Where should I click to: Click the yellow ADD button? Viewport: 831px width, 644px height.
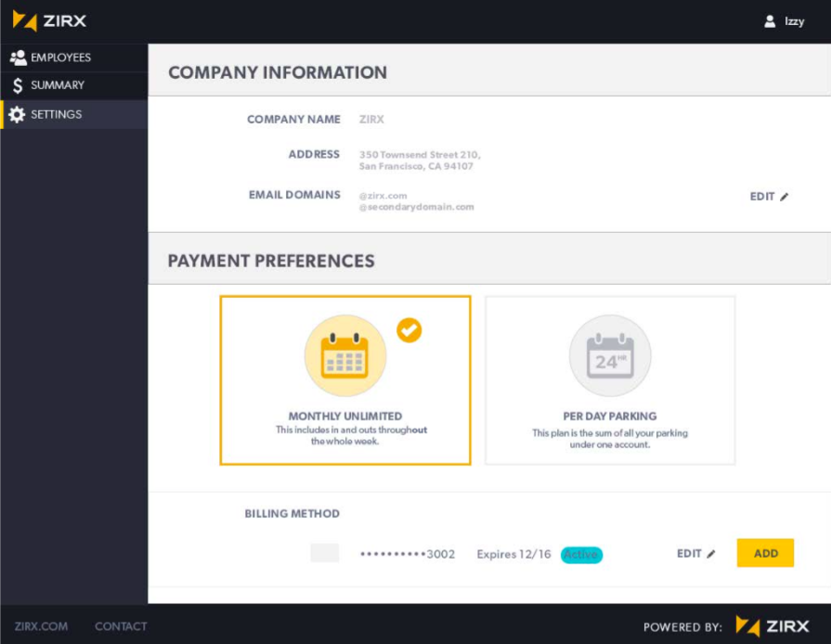click(x=765, y=553)
